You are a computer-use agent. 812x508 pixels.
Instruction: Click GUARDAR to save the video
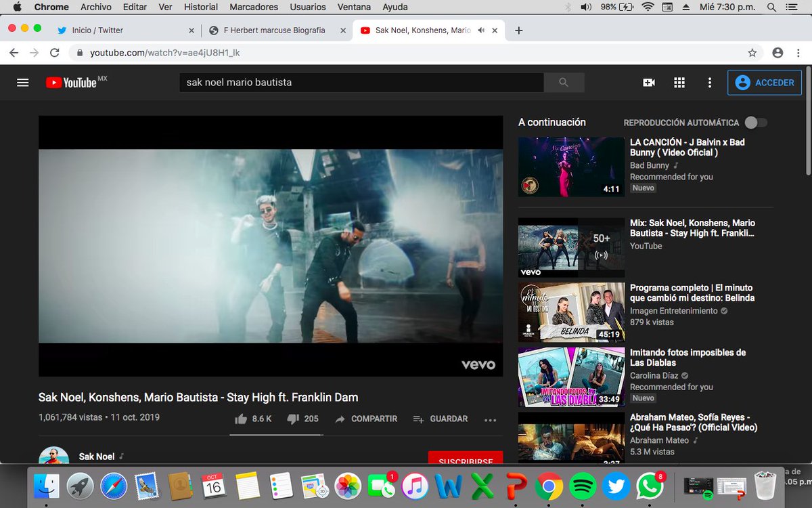pos(441,419)
